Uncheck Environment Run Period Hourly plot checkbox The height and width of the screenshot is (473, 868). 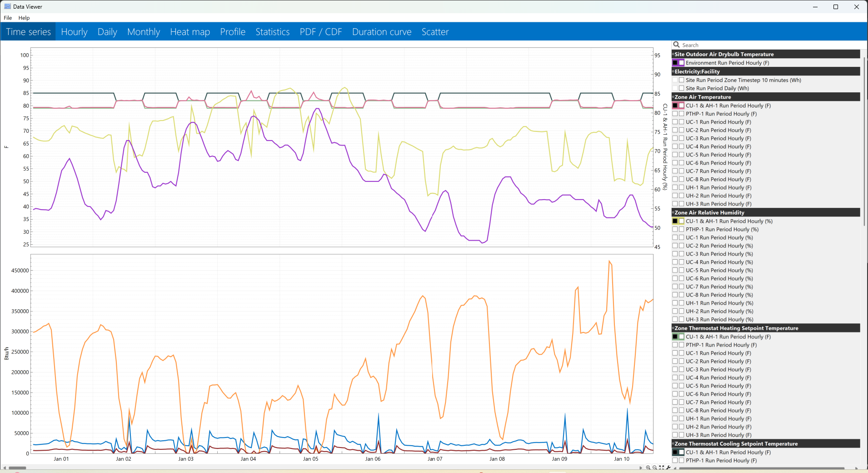click(675, 63)
